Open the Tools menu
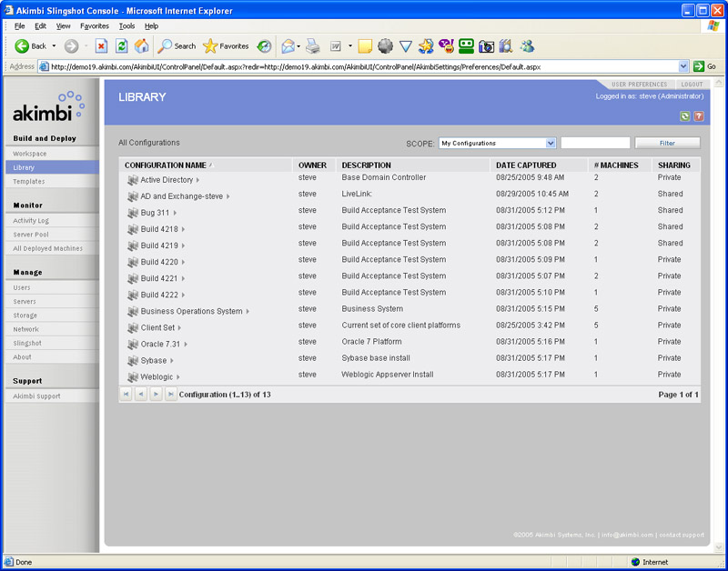 pos(126,26)
